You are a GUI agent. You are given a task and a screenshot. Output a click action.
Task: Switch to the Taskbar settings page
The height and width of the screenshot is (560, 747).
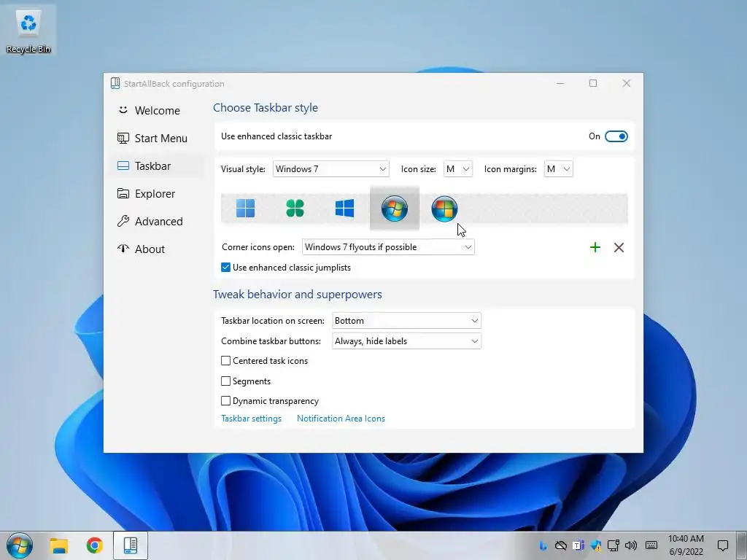[157, 166]
